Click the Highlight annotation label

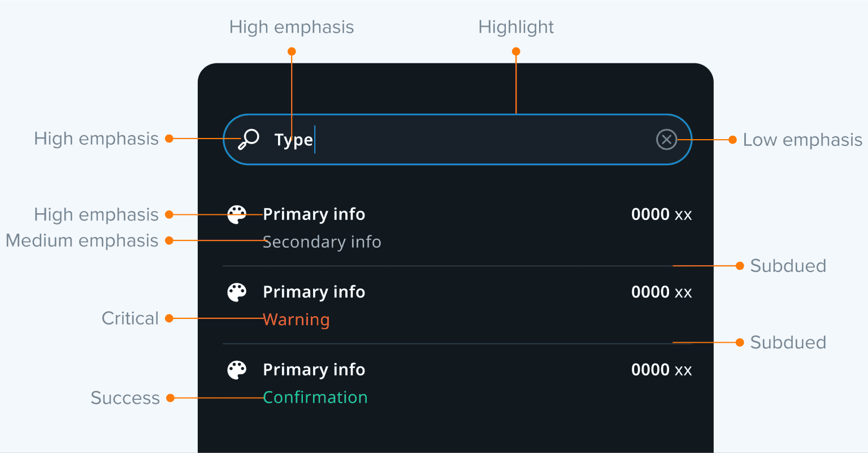(516, 27)
